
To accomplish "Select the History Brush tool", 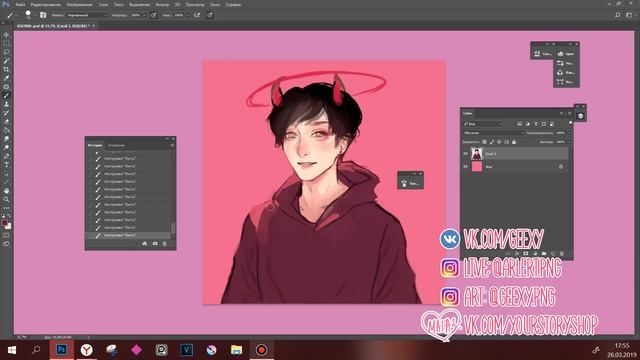I will pyautogui.click(x=6, y=113).
